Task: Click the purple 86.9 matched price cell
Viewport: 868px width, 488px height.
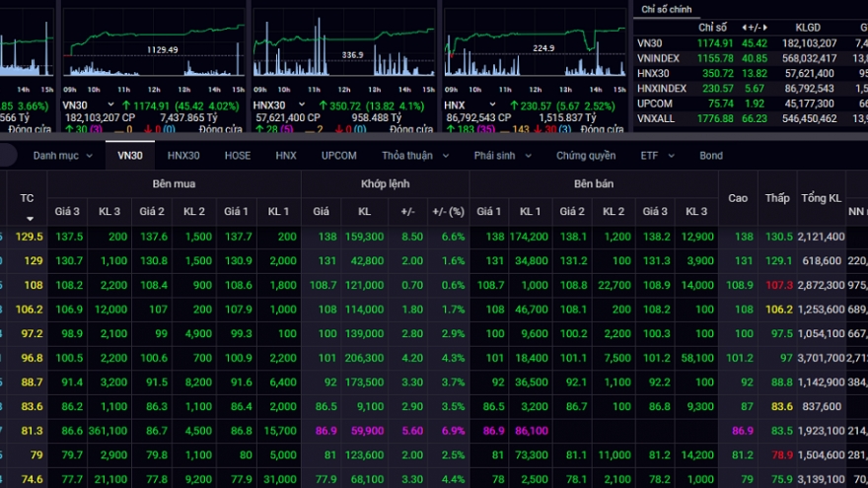Action: coord(322,431)
